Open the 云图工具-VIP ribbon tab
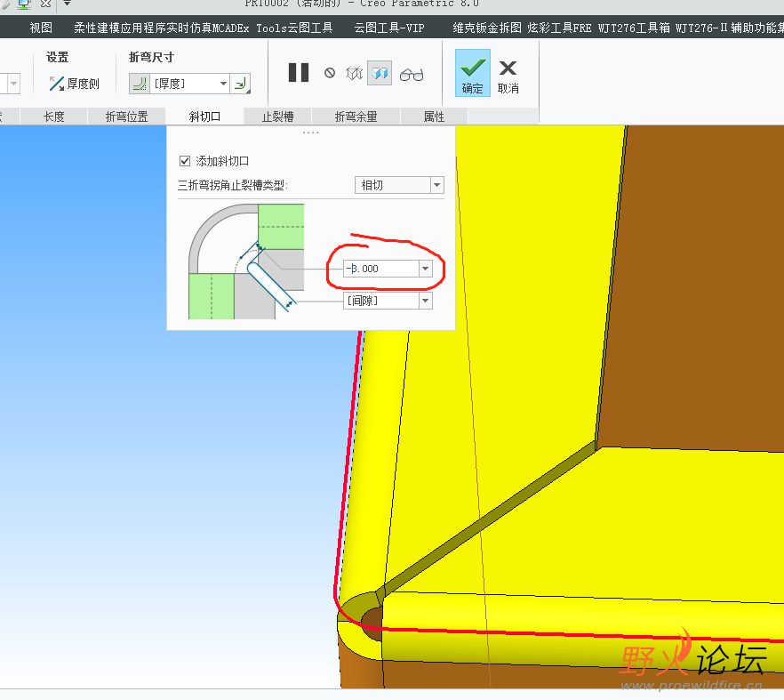This screenshot has height=700, width=784. [389, 28]
